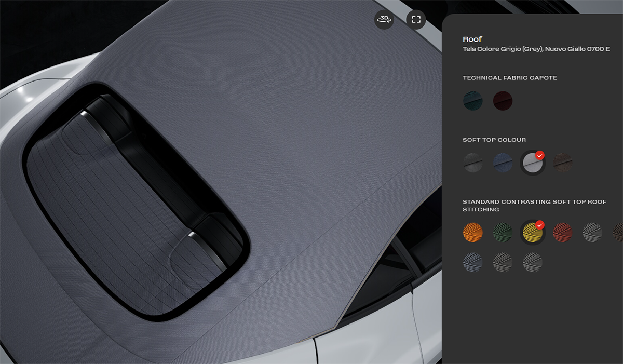
Task: Click the Tela Colore Grigio selection summary
Action: coord(536,49)
